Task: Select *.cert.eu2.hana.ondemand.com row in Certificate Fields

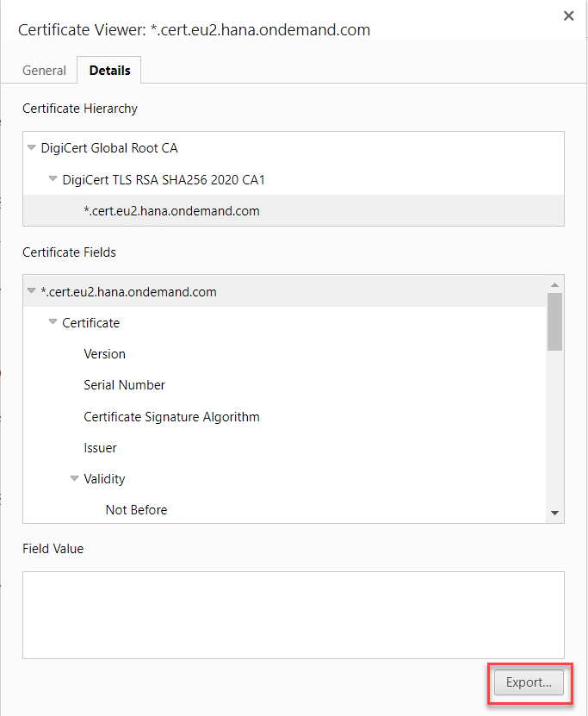Action: (x=285, y=291)
